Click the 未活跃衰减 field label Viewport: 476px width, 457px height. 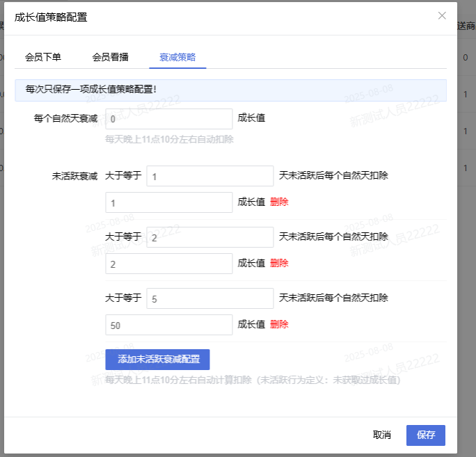point(74,176)
